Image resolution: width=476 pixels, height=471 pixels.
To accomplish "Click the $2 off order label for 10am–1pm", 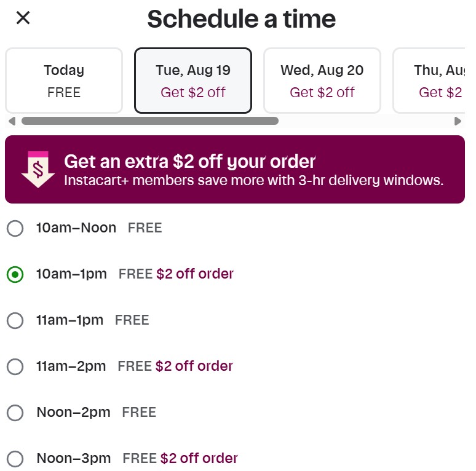I will click(195, 274).
